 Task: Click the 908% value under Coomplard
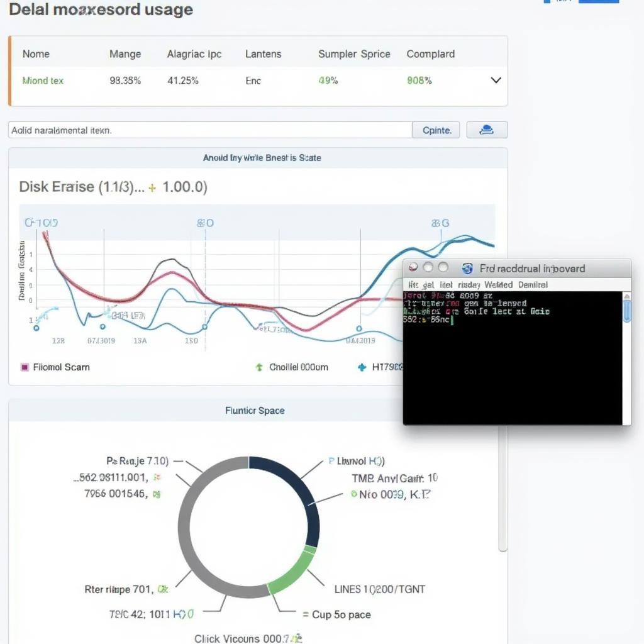(419, 80)
